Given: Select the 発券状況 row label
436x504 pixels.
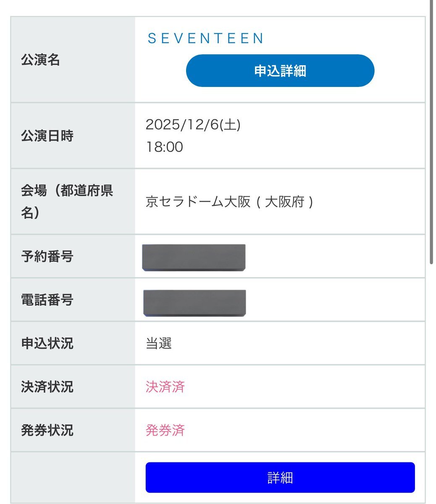Looking at the screenshot, I should (47, 430).
